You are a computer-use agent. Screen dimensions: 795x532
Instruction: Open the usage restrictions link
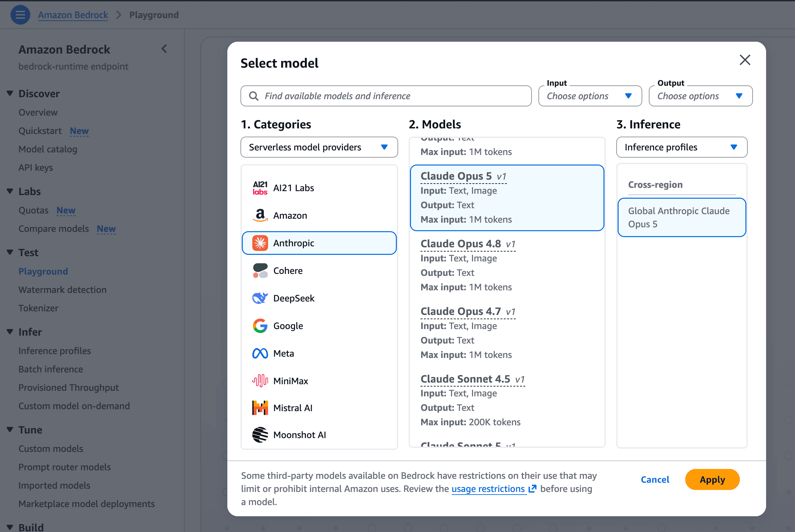(x=488, y=489)
